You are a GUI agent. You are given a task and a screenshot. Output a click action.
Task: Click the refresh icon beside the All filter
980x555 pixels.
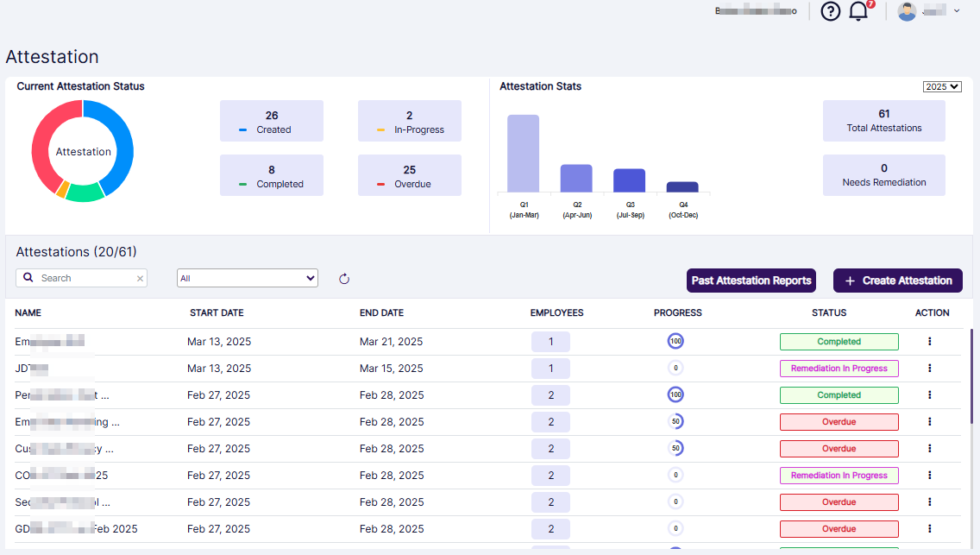pyautogui.click(x=343, y=278)
